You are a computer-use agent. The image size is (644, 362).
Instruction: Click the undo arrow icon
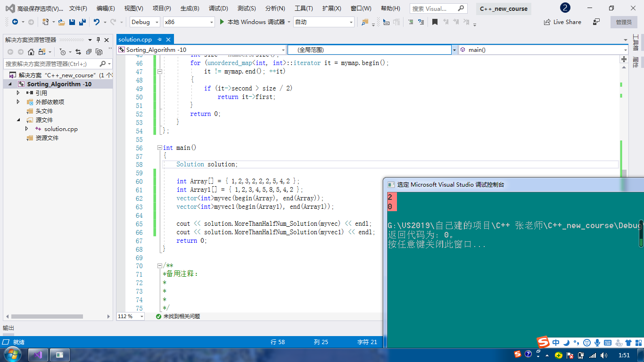pos(97,22)
